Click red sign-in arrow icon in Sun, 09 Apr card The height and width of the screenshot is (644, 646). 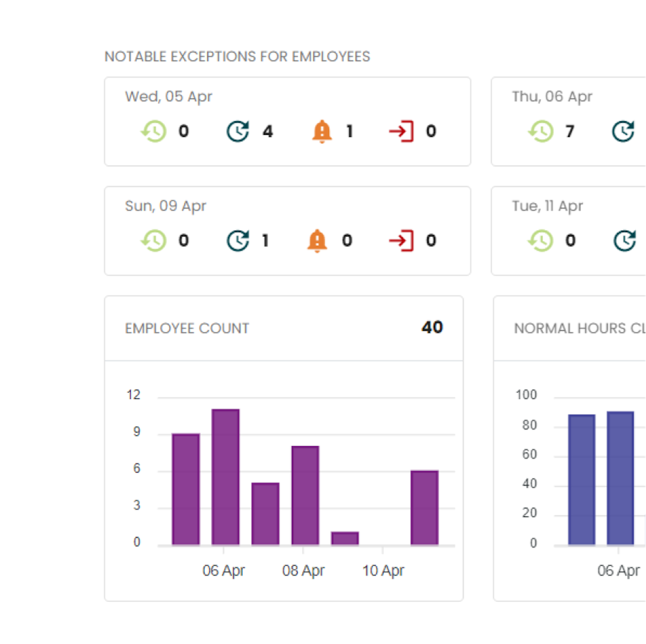tap(401, 240)
